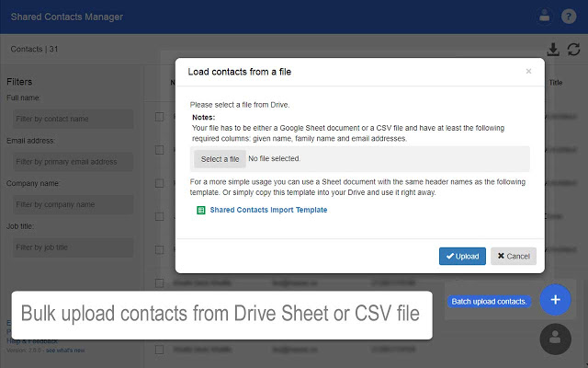Viewport: 588px width, 368px height.
Task: Focus the Filter by contact name field
Action: (x=73, y=119)
